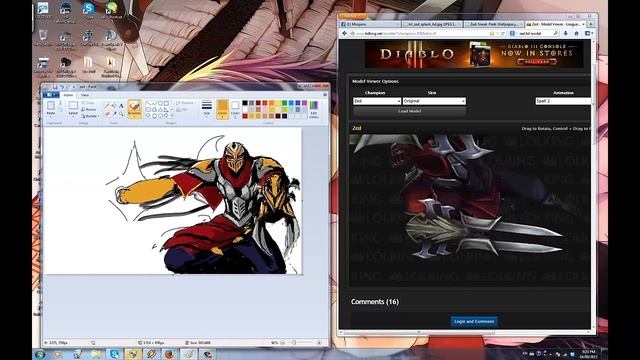Open the Recycle Bin desktop icon
This screenshot has height=360, width=640.
click(x=43, y=39)
